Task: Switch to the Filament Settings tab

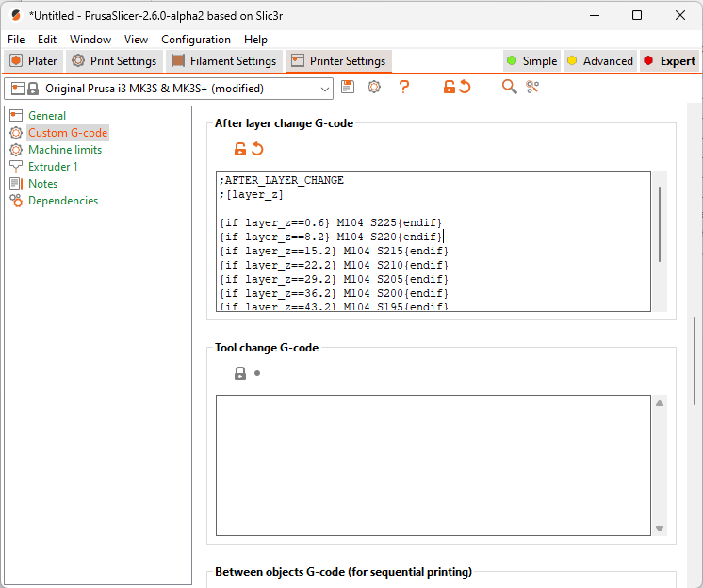Action: (x=224, y=61)
